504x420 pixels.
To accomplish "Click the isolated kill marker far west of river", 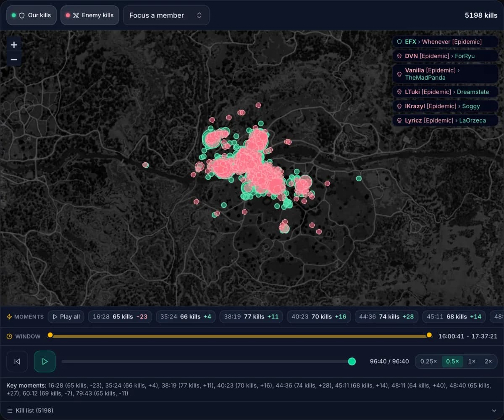I will pos(145,165).
